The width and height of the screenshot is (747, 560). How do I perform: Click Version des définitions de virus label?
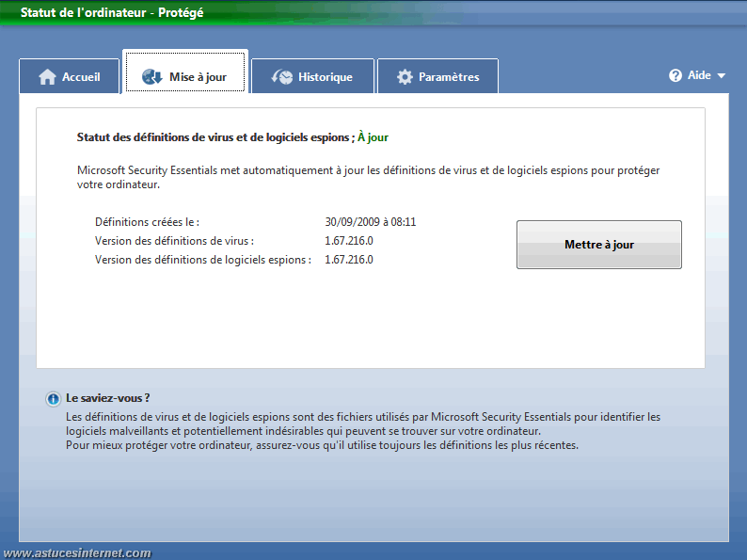coord(174,241)
